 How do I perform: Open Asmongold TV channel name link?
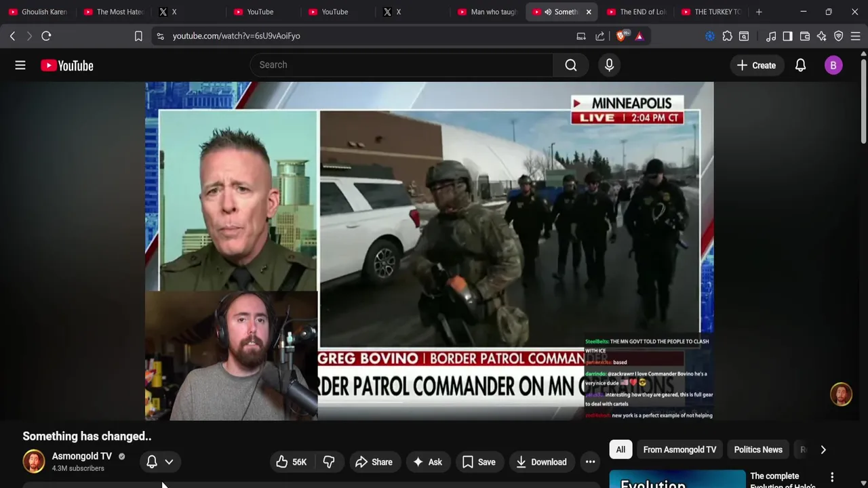pos(82,456)
